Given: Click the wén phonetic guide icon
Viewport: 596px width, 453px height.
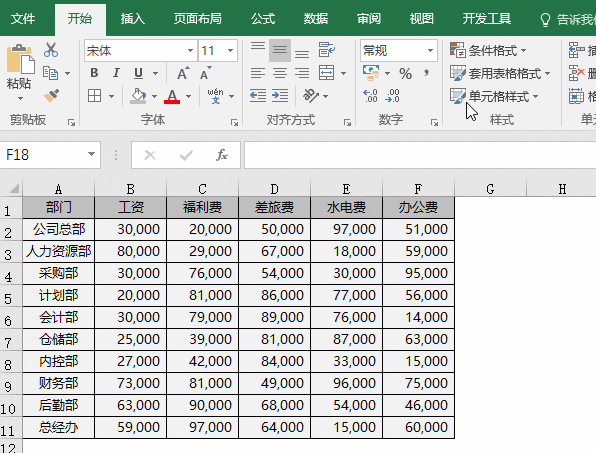Looking at the screenshot, I should click(x=215, y=96).
